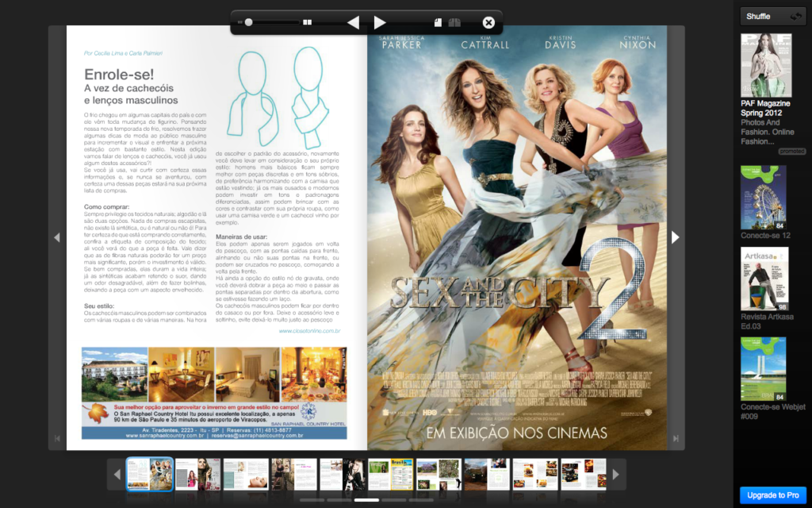Jump to first page icon at bottom left
Screen dimensions: 812x508
point(57,438)
